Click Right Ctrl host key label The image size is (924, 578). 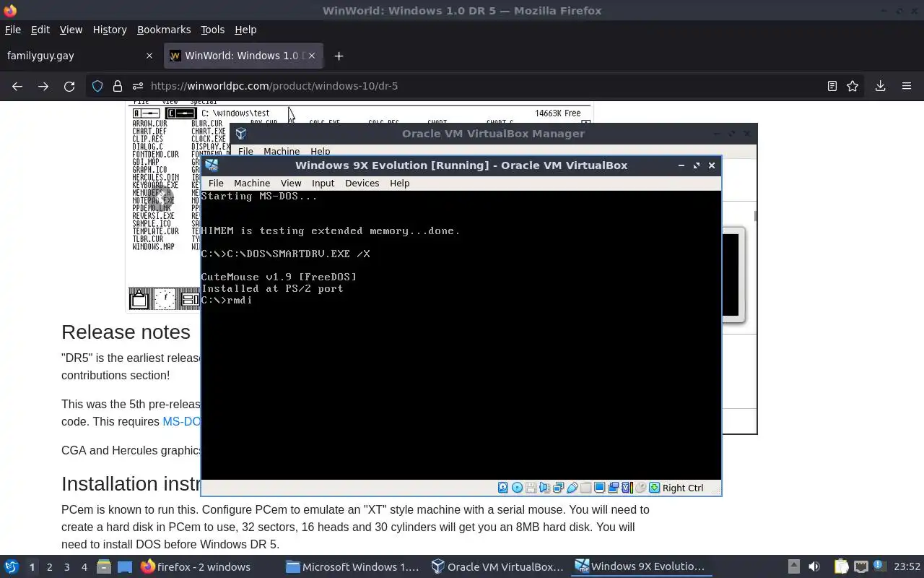coord(683,488)
